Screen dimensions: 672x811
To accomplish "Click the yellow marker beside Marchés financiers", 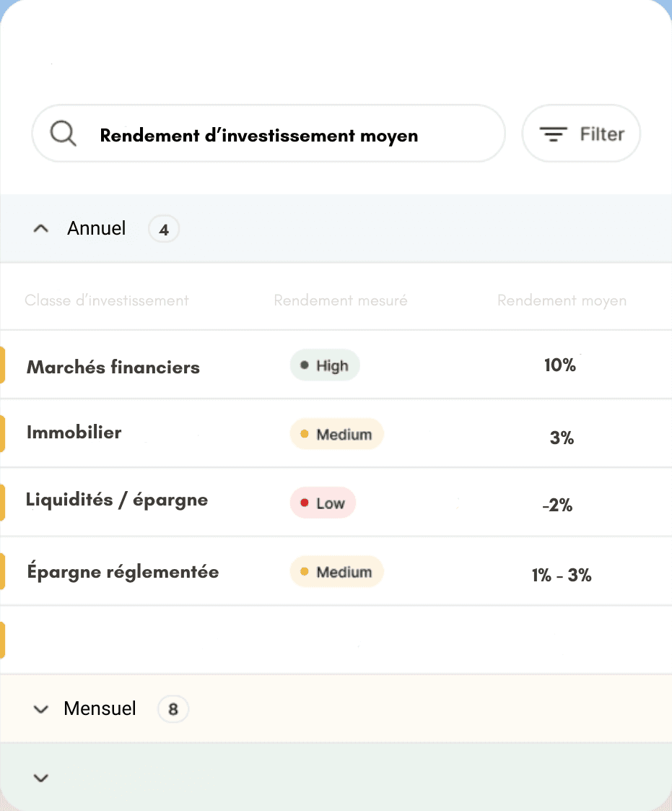I will coord(3,365).
